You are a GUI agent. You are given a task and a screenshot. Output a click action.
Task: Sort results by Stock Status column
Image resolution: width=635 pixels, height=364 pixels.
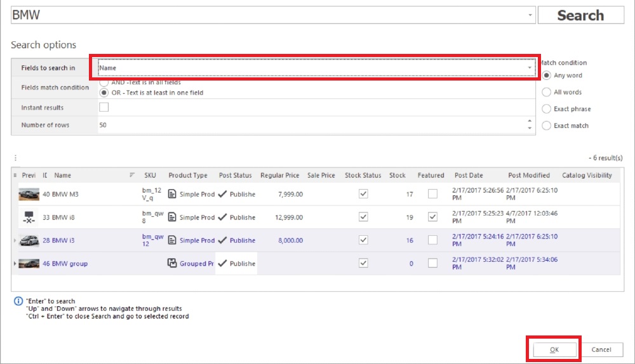(x=363, y=175)
